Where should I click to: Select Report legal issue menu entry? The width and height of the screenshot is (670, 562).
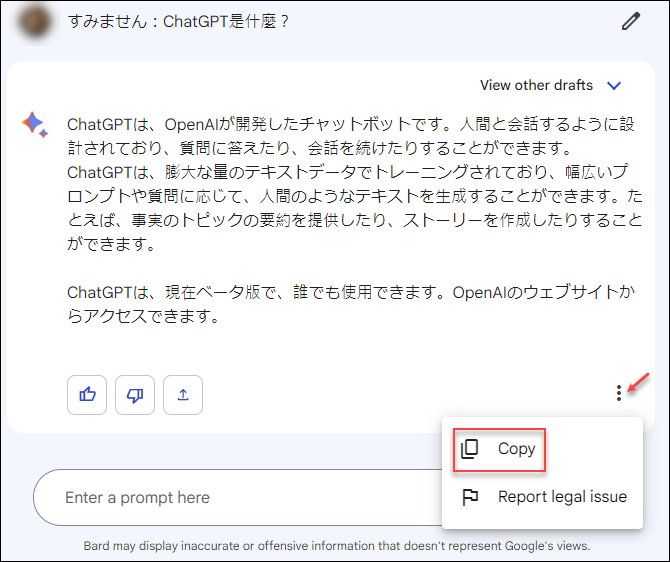543,497
